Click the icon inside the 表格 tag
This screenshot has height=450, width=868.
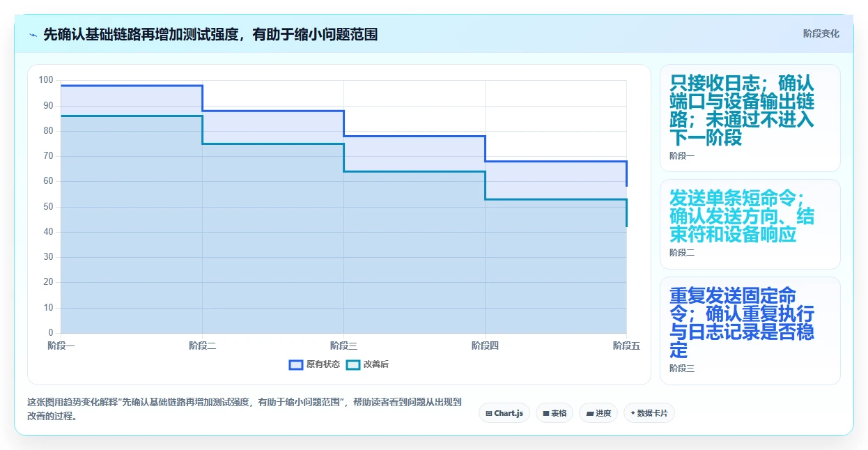click(x=546, y=413)
